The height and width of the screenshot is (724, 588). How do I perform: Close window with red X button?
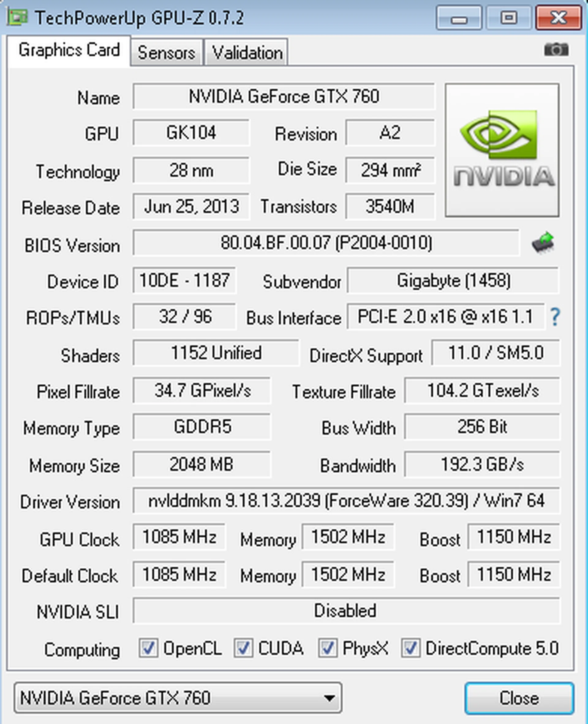[x=558, y=18]
